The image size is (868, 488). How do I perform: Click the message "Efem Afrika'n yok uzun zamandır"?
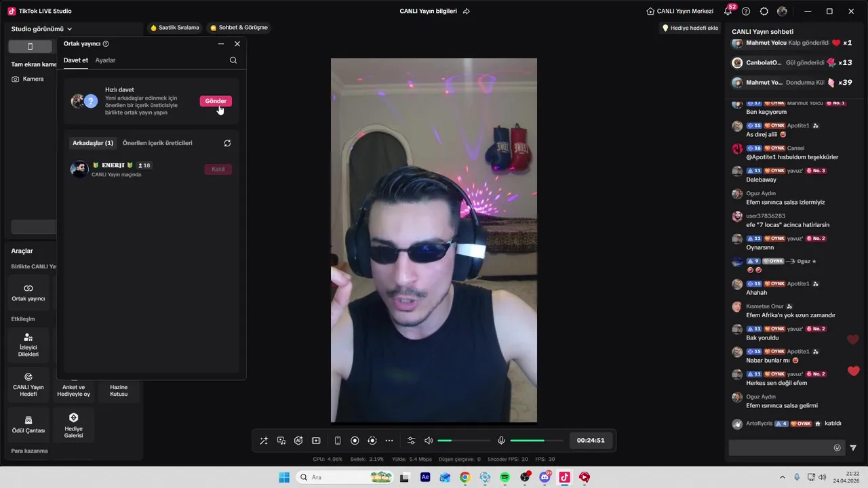click(791, 315)
